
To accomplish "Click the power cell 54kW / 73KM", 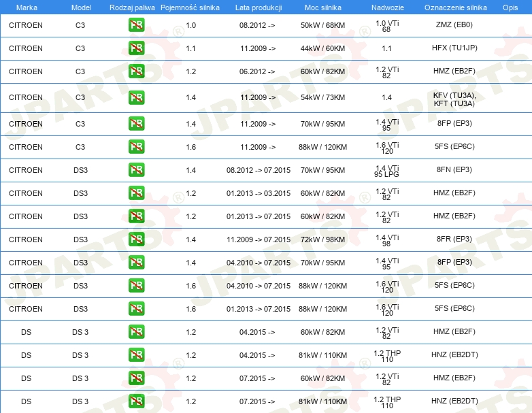I will 322,98.
